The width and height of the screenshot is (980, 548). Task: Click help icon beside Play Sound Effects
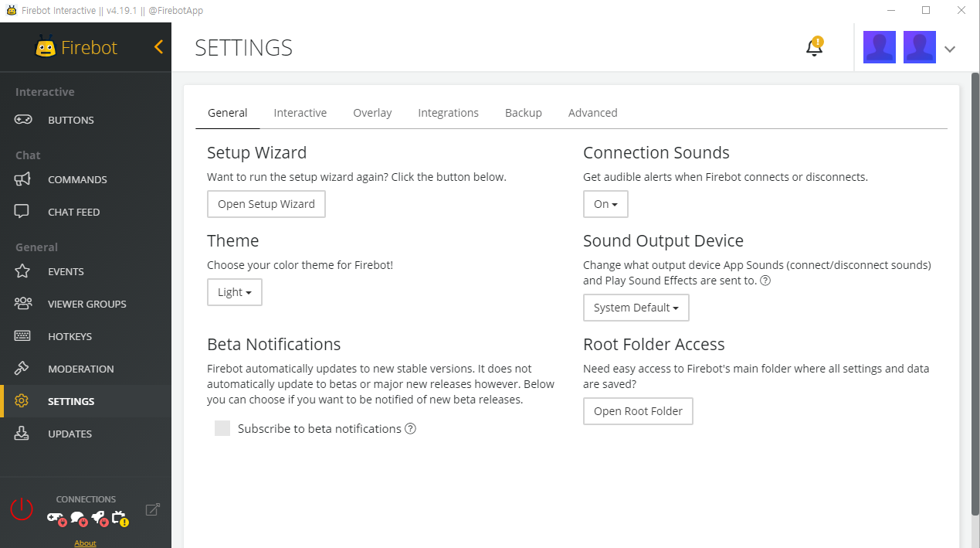pyautogui.click(x=765, y=281)
